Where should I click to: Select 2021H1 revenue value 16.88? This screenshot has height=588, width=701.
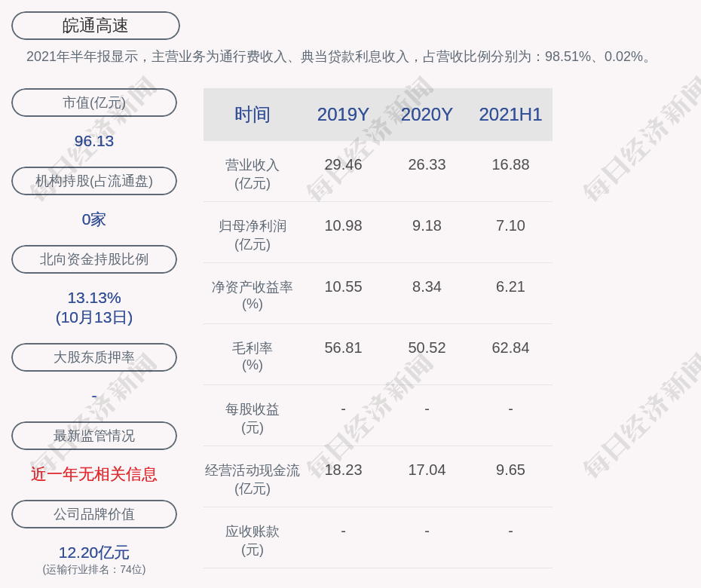coord(510,164)
